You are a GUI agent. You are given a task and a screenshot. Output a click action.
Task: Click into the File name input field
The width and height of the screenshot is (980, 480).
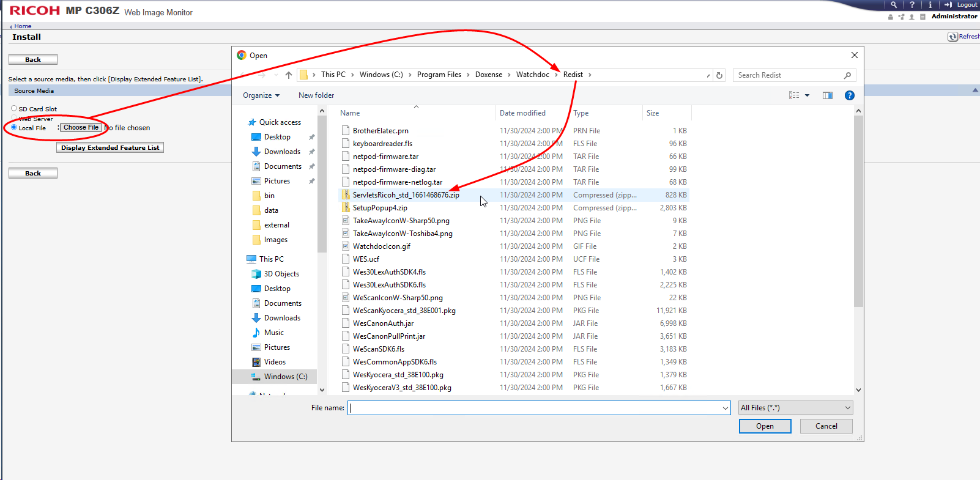click(535, 408)
